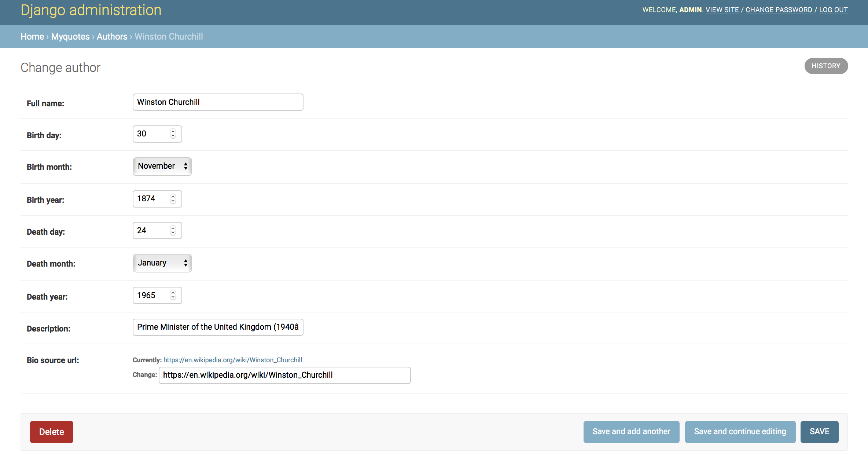Click the Delete author button
The width and height of the screenshot is (868, 454).
click(52, 432)
